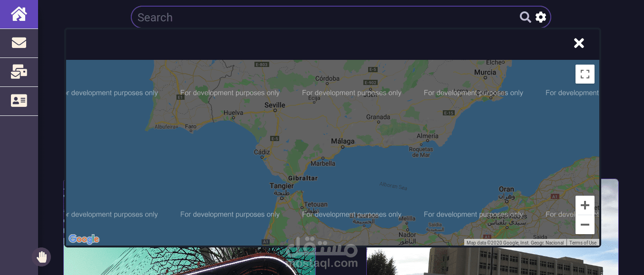Open search settings gear icon

click(541, 17)
